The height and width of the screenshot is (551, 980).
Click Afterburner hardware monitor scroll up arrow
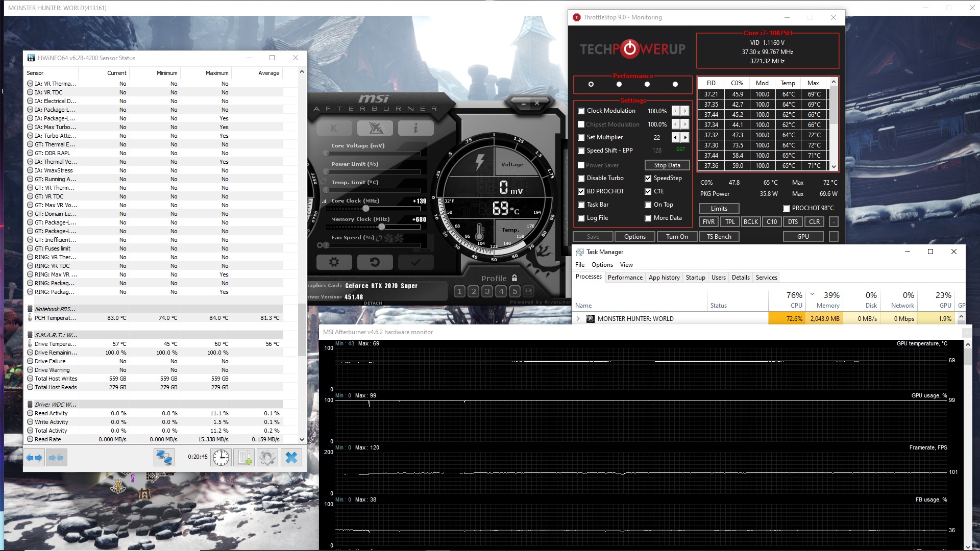pyautogui.click(x=968, y=344)
